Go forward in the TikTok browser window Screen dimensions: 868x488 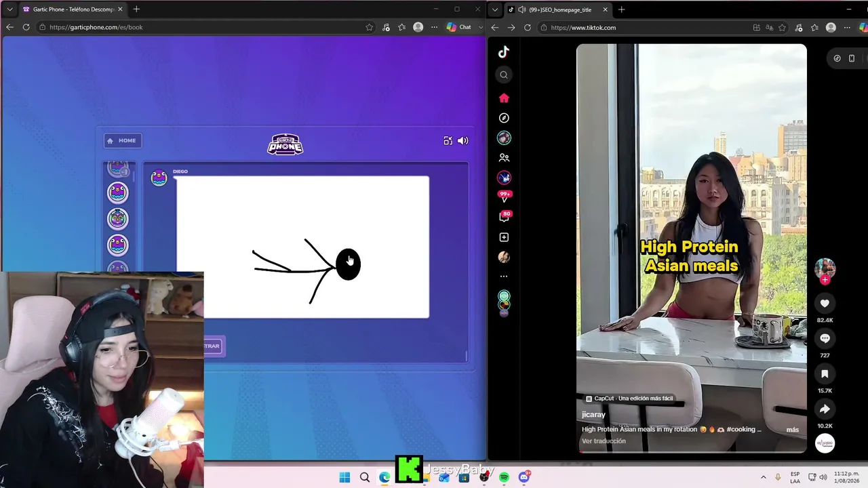click(x=511, y=28)
